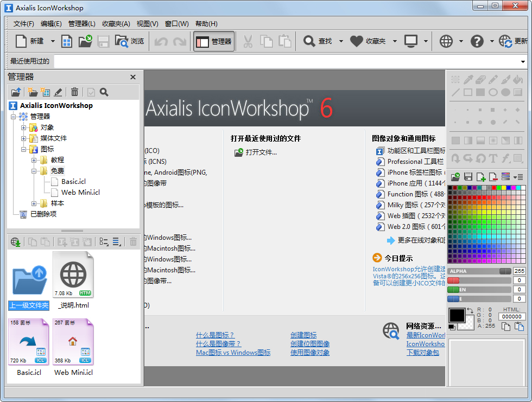This screenshot has width=532, height=402.
Task: Open the 文件(F) menu
Action: pyautogui.click(x=24, y=24)
